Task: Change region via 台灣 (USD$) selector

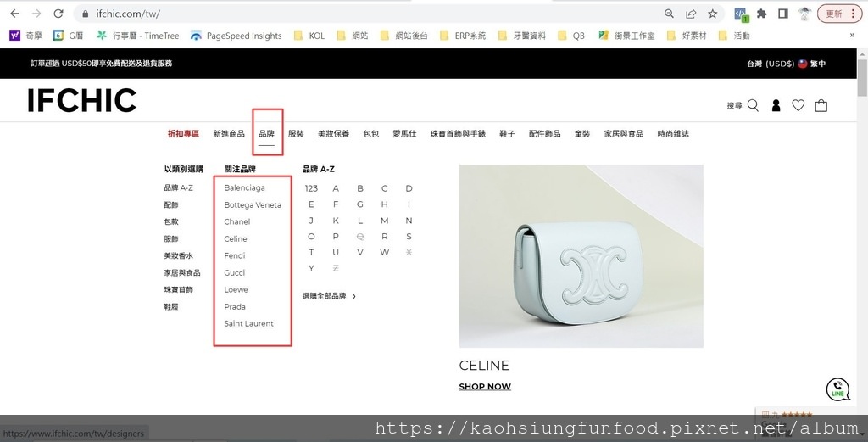Action: coord(786,64)
